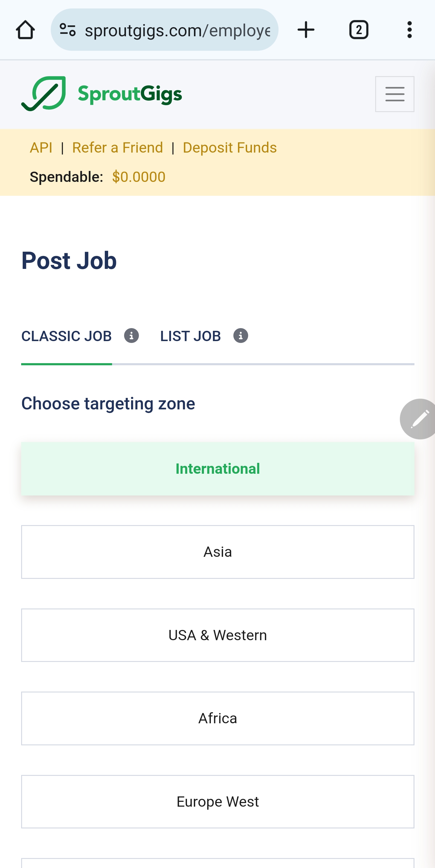This screenshot has height=868, width=435.
Task: Focus the browser address bar URL
Action: [x=177, y=30]
